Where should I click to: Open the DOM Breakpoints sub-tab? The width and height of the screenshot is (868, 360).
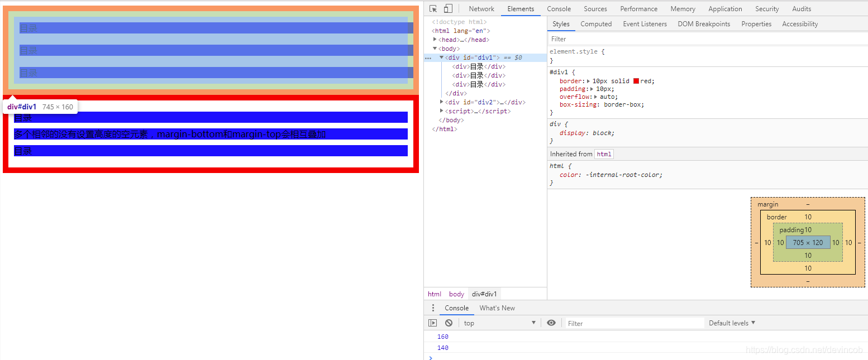[x=704, y=24]
